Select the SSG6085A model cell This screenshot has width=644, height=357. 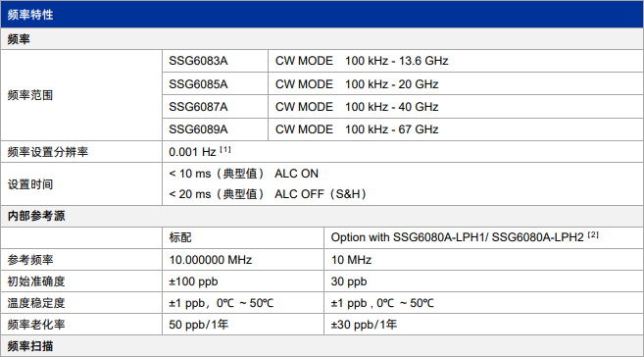pos(216,84)
